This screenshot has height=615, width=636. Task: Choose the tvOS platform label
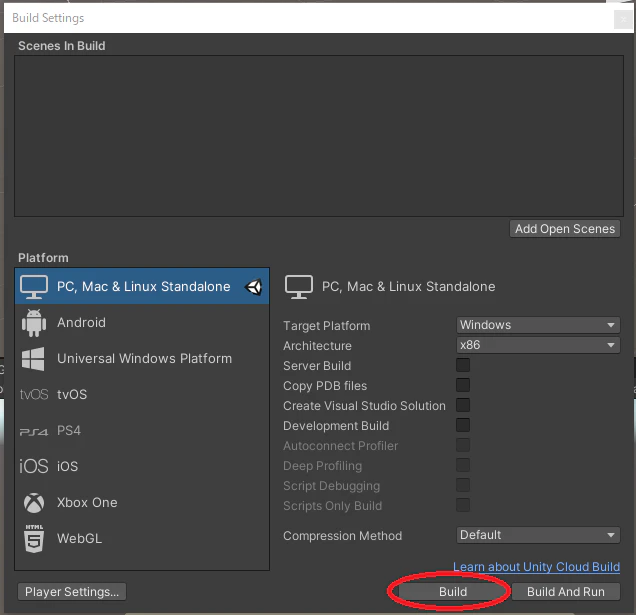72,394
